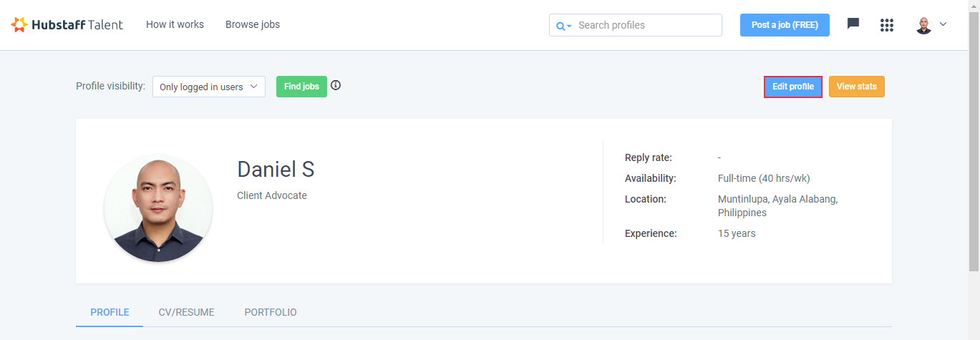This screenshot has height=340, width=980.
Task: Click Post a job (FREE) button
Action: pyautogui.click(x=785, y=25)
